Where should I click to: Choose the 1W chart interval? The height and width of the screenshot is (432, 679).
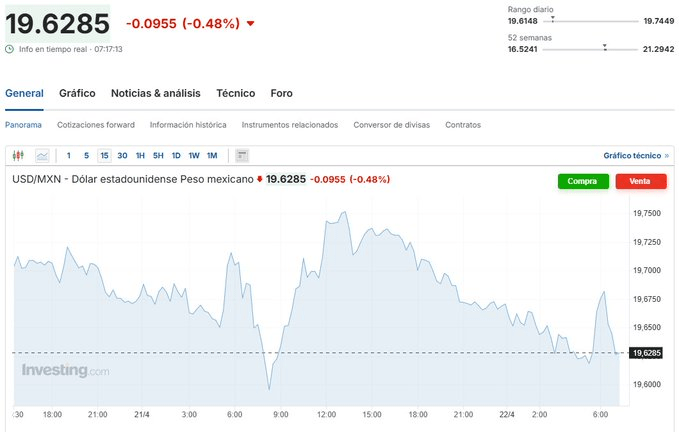194,155
